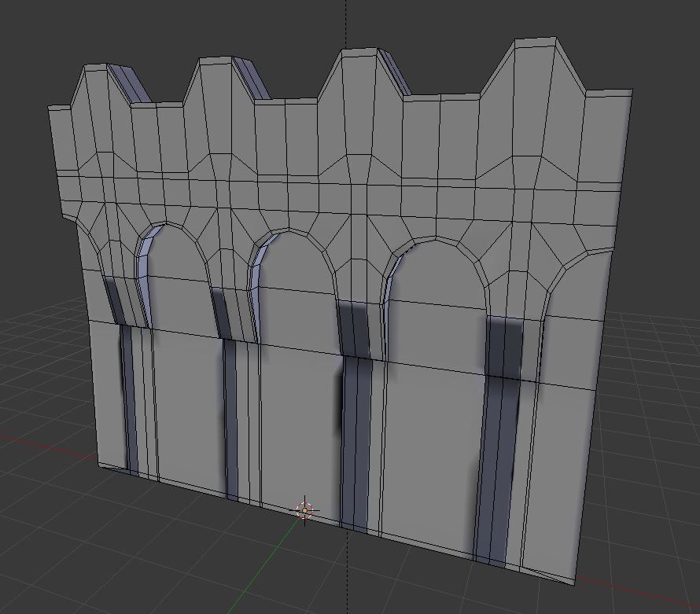The width and height of the screenshot is (700, 614).
Task: Click the 3D cursor at the wall base
Action: click(305, 510)
